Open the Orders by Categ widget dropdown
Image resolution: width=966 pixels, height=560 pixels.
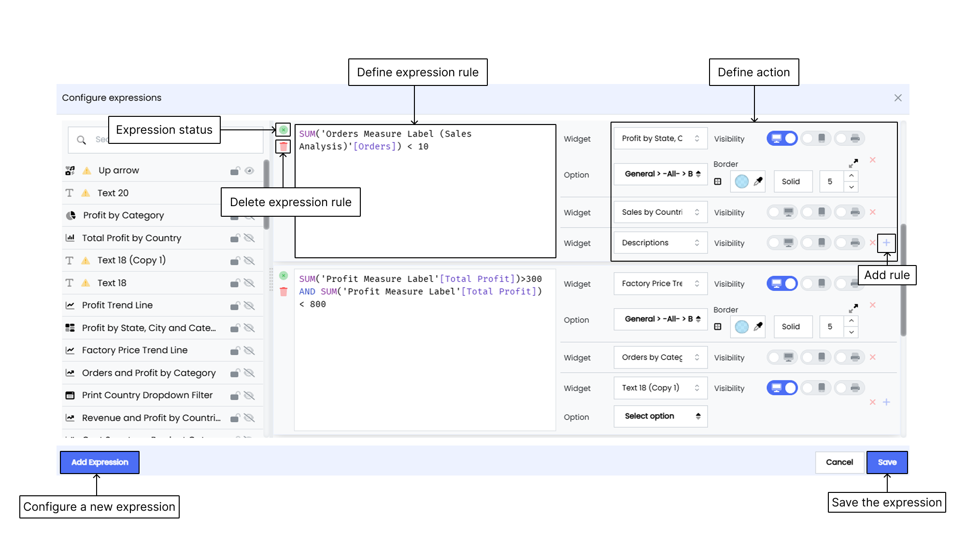pos(660,357)
